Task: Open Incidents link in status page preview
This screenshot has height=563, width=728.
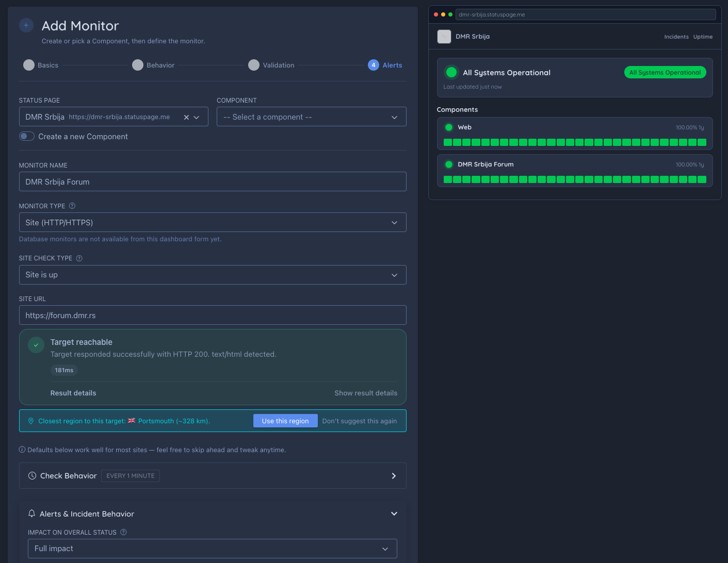Action: click(x=676, y=37)
